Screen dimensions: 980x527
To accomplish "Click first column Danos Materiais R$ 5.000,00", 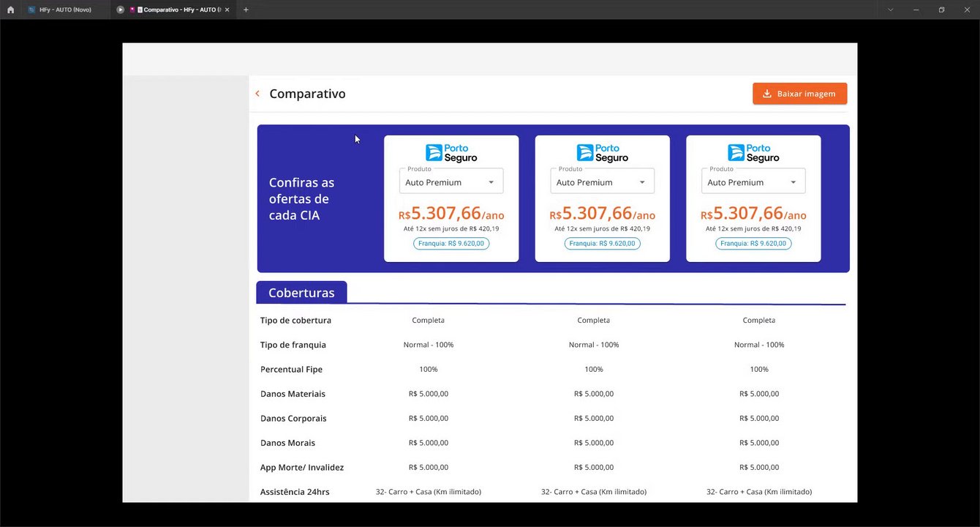I will (x=429, y=394).
